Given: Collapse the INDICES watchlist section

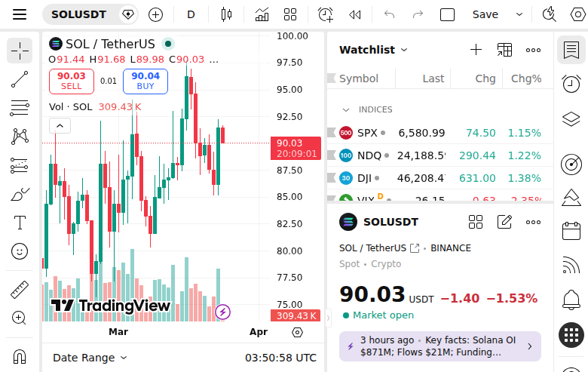Looking at the screenshot, I should coord(346,109).
